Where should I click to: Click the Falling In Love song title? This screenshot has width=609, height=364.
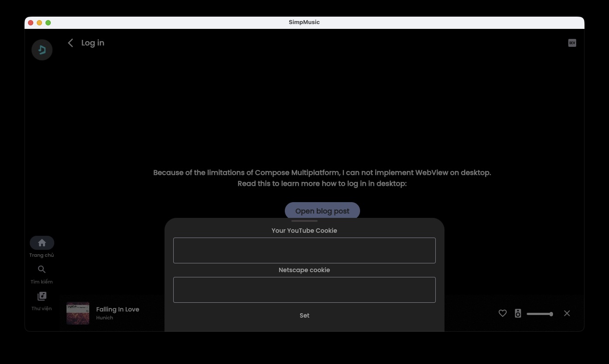coord(118,309)
